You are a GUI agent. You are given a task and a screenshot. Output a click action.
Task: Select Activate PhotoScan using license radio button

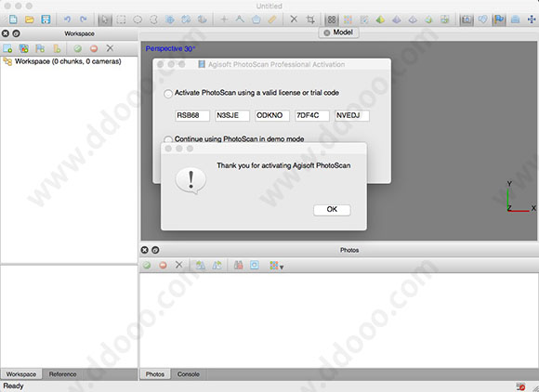tap(168, 94)
